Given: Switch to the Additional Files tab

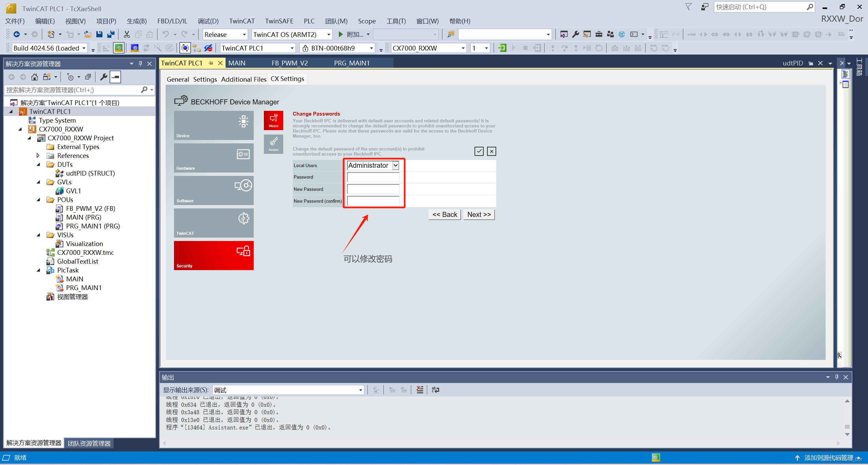Looking at the screenshot, I should [244, 79].
